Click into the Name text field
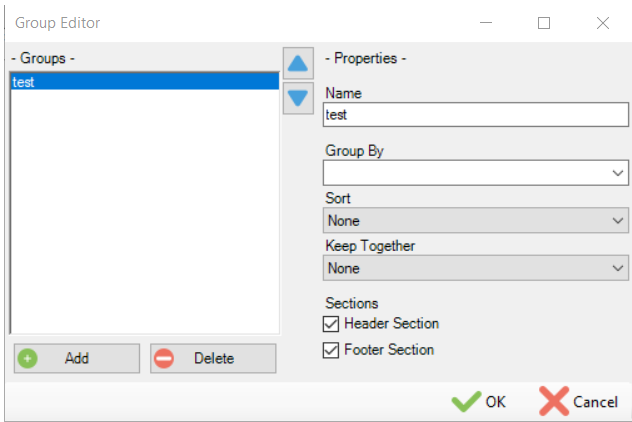 (475, 115)
